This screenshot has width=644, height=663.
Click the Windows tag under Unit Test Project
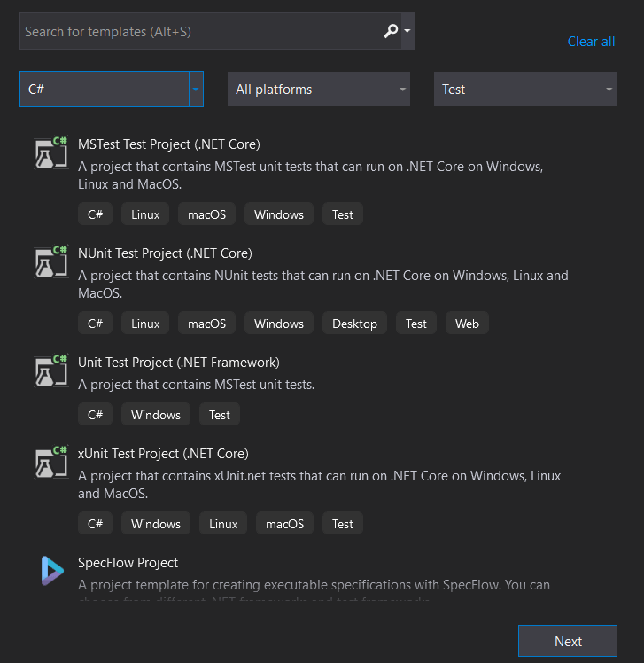[156, 415]
